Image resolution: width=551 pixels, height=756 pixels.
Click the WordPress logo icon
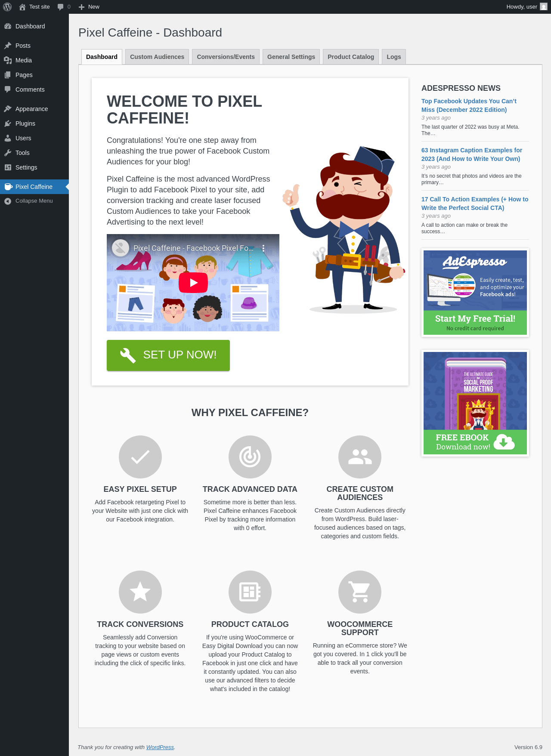pos(7,7)
